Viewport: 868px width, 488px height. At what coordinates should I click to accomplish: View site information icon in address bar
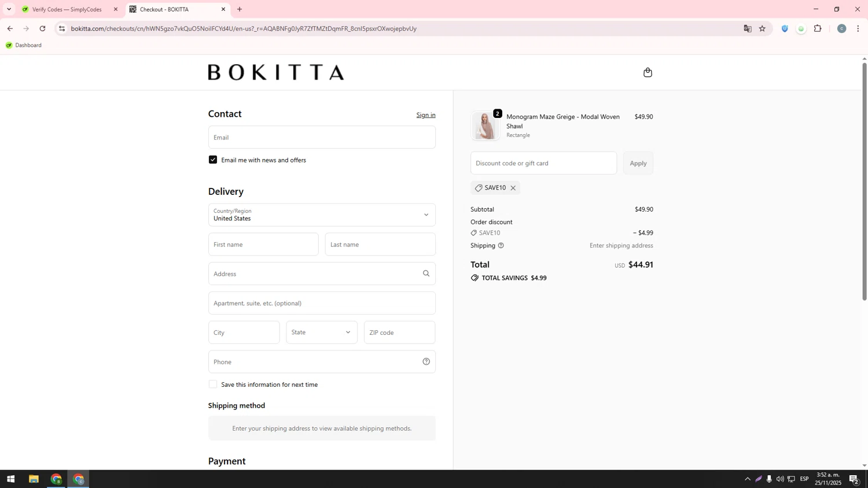tap(62, 28)
